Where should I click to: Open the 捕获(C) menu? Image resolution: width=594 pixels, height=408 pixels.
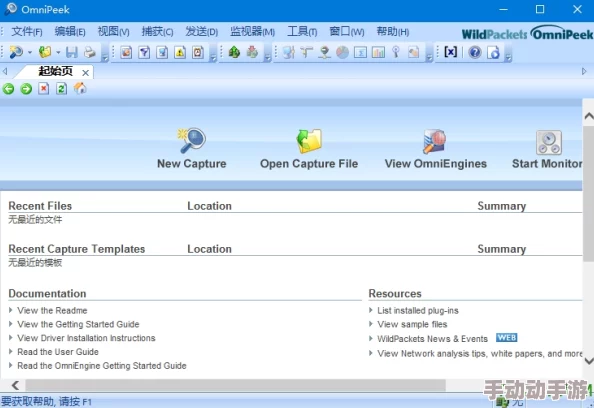157,31
